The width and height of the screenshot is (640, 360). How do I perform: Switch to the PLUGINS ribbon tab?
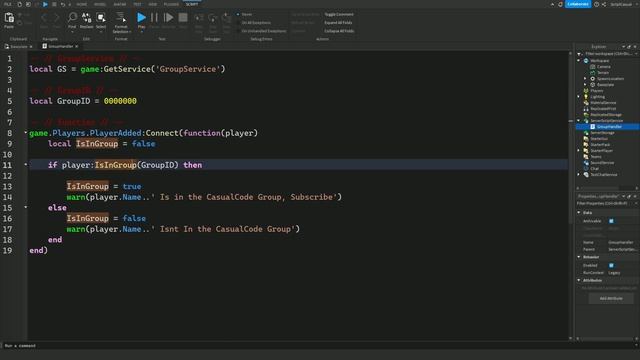tap(171, 4)
